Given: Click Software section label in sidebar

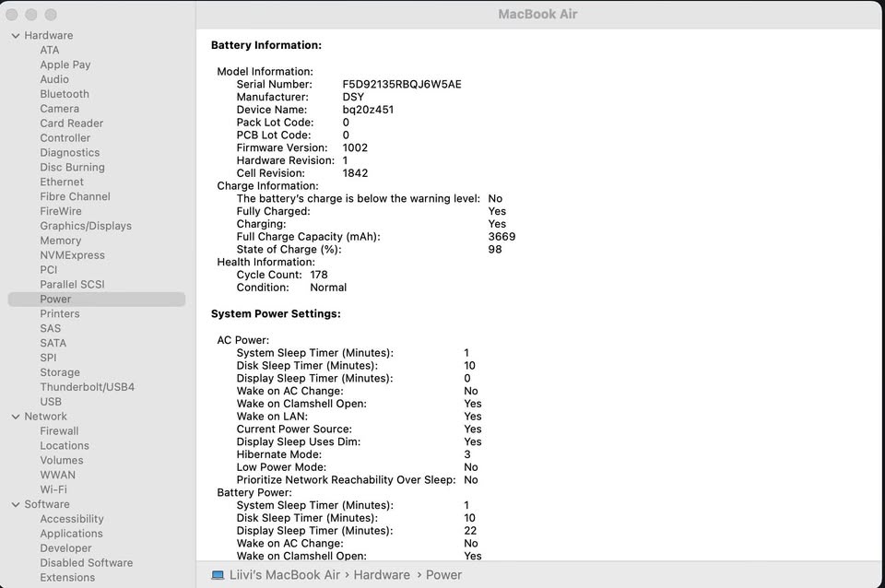Looking at the screenshot, I should pos(47,505).
